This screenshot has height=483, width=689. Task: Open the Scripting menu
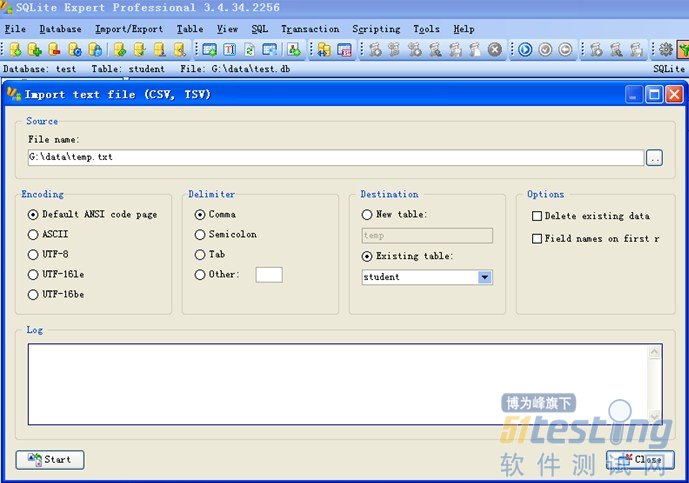coord(376,29)
